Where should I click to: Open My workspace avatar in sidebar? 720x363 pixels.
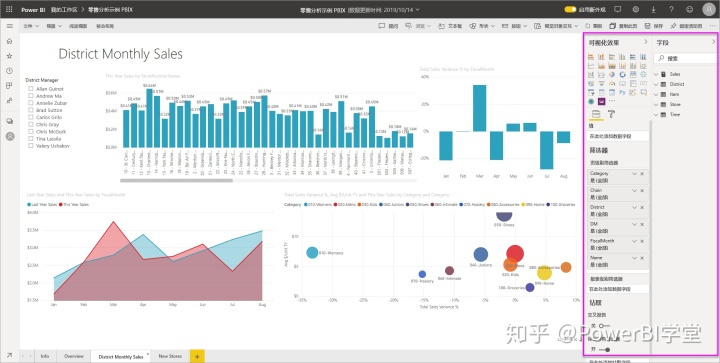[10, 136]
